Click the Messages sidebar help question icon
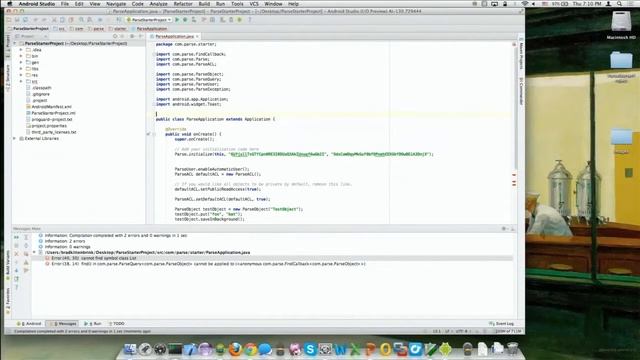The image size is (640, 360). pyautogui.click(x=16, y=287)
